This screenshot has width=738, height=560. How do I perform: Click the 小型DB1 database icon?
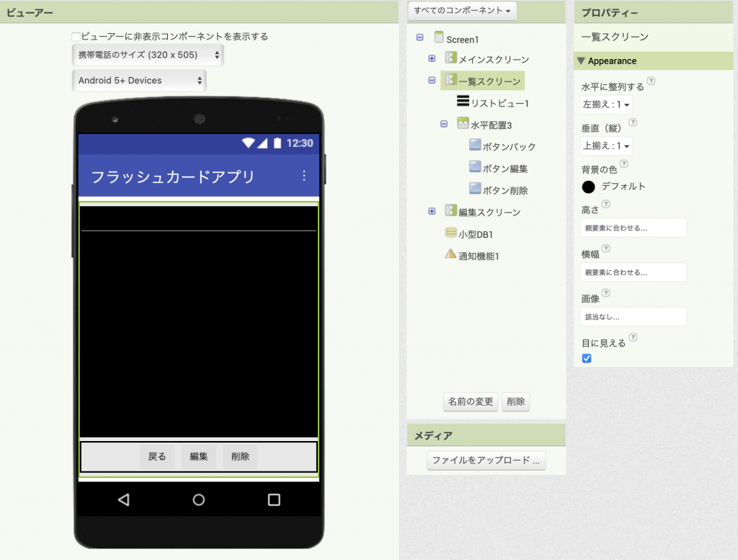tap(450, 233)
